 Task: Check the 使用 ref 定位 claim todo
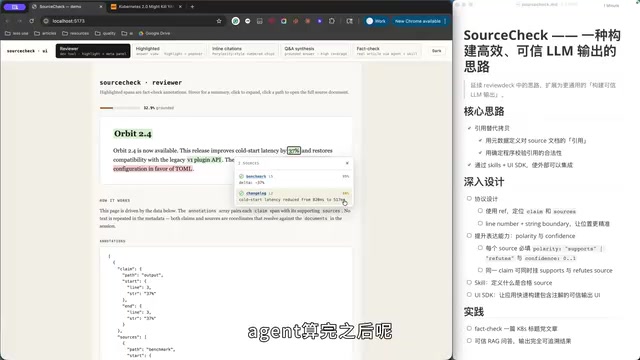pyautogui.click(x=480, y=211)
